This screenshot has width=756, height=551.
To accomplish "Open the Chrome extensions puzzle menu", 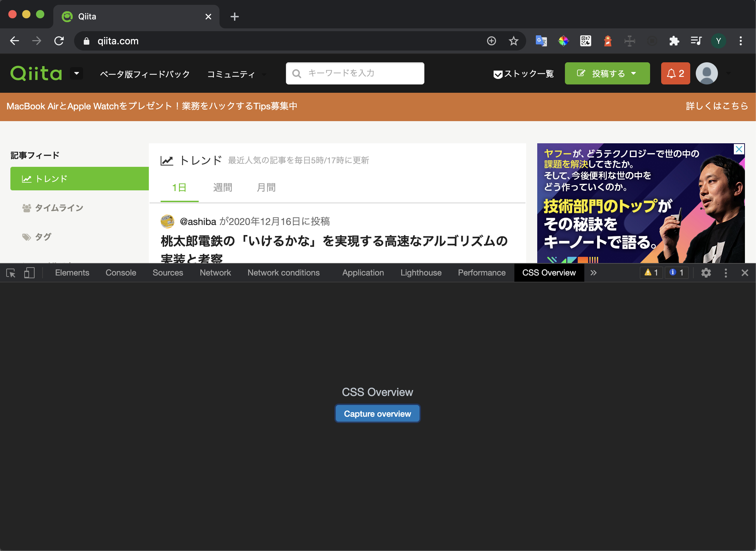I will click(x=674, y=41).
